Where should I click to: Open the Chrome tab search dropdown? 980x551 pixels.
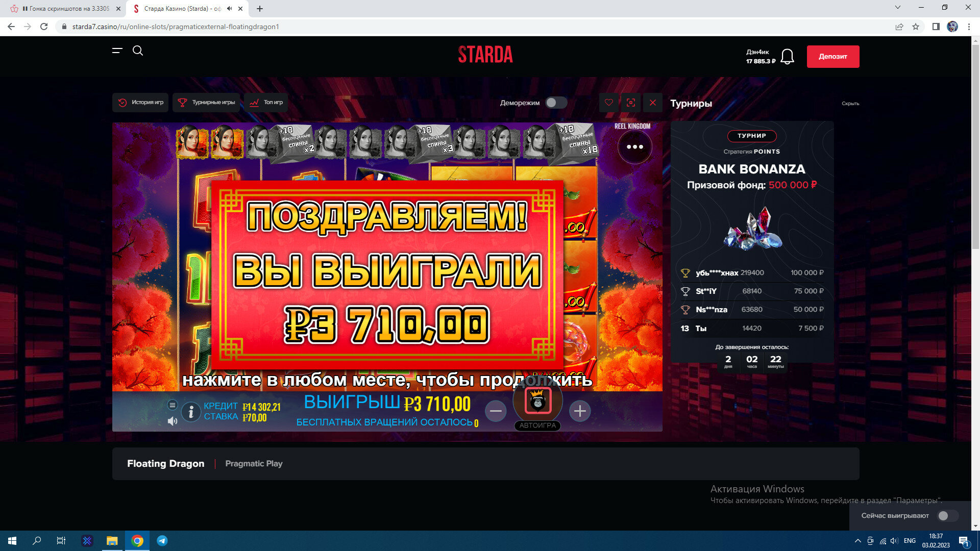tap(898, 8)
